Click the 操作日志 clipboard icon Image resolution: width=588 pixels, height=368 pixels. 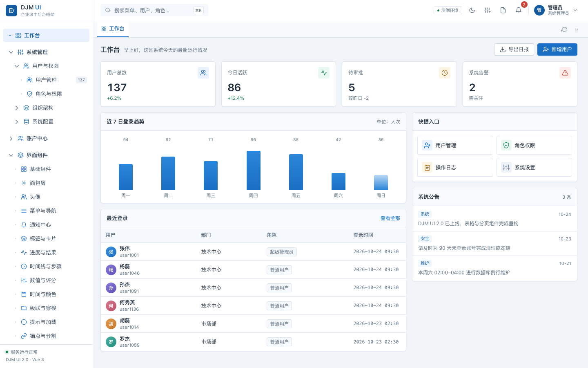427,167
